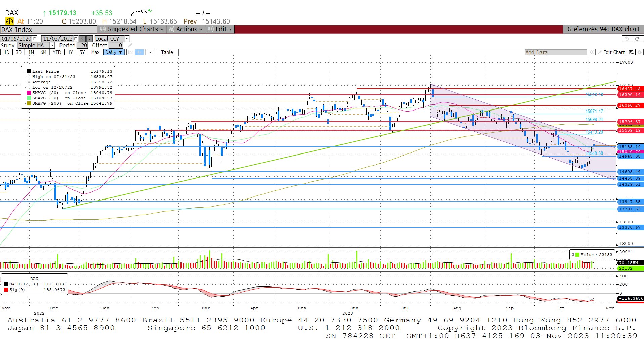Click the 13380.67 blue price label

(630, 227)
